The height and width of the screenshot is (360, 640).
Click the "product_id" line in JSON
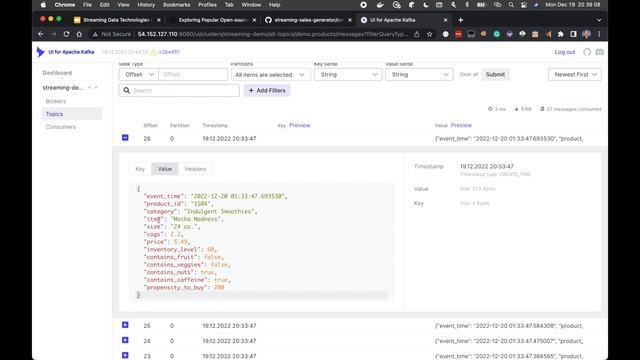pyautogui.click(x=178, y=204)
